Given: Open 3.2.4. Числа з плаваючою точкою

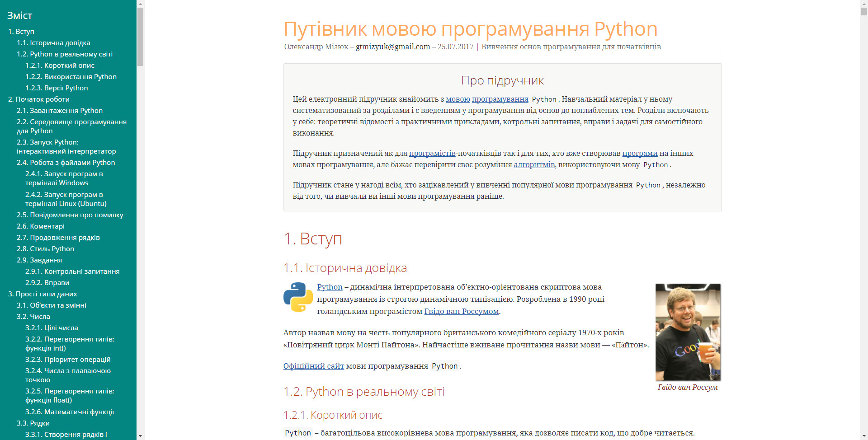Looking at the screenshot, I should click(x=68, y=375).
